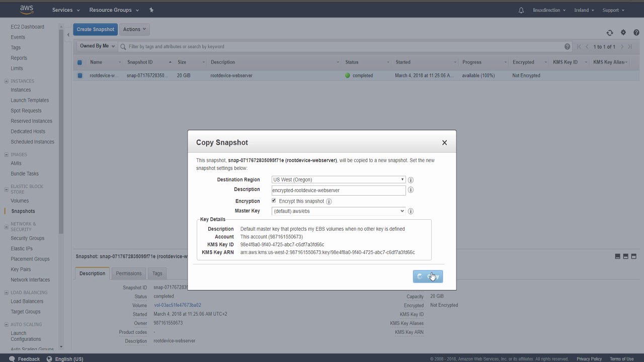Click the dialog Description text field
The image size is (644, 362).
[338, 191]
